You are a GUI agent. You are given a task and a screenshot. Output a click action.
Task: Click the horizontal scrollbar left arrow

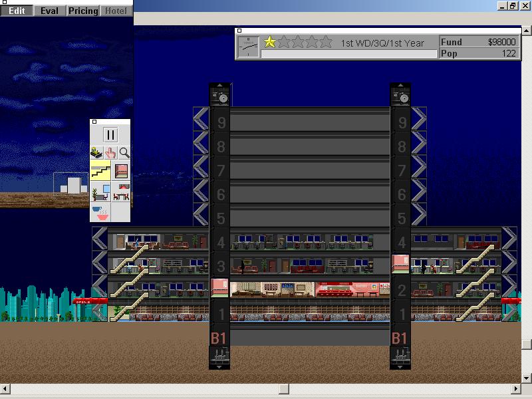click(5, 388)
